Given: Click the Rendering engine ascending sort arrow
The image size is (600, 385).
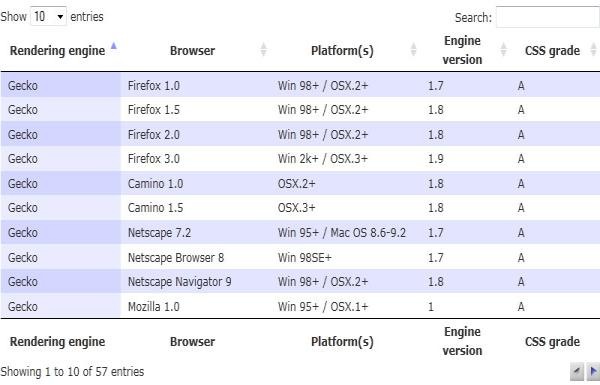Looking at the screenshot, I should click(x=114, y=46).
